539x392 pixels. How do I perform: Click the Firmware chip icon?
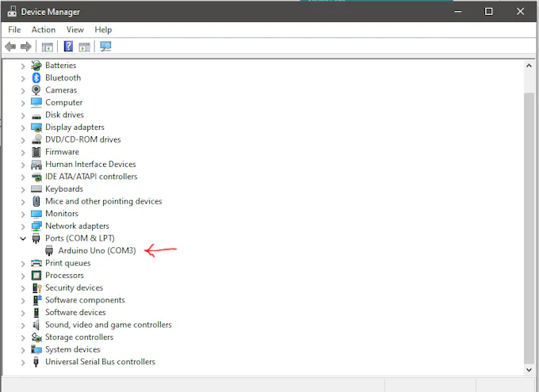[36, 152]
